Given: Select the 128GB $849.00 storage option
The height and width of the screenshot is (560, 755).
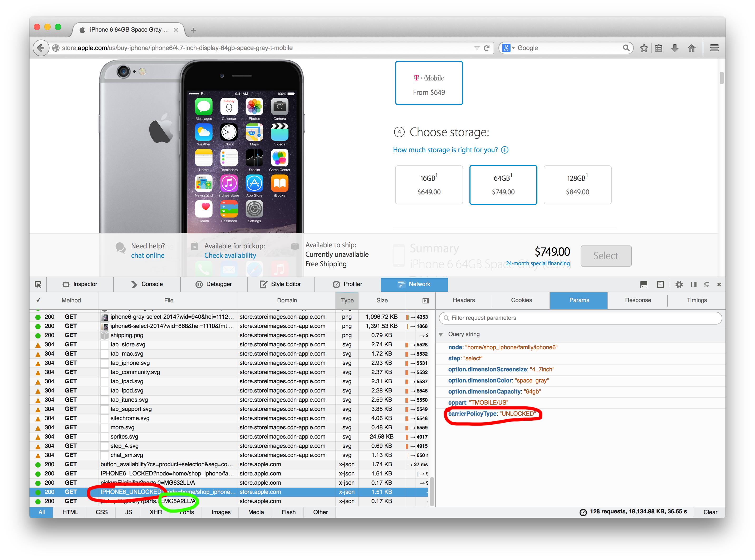Looking at the screenshot, I should tap(577, 185).
